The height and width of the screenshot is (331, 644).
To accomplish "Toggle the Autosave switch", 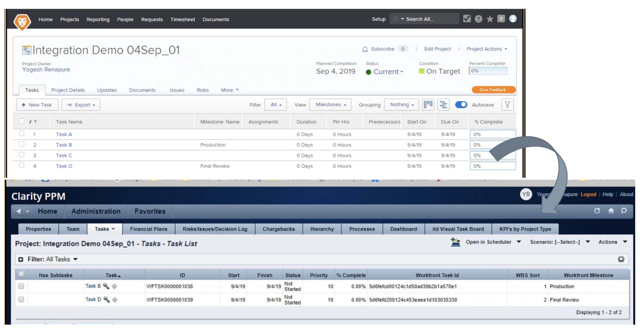I will [461, 105].
